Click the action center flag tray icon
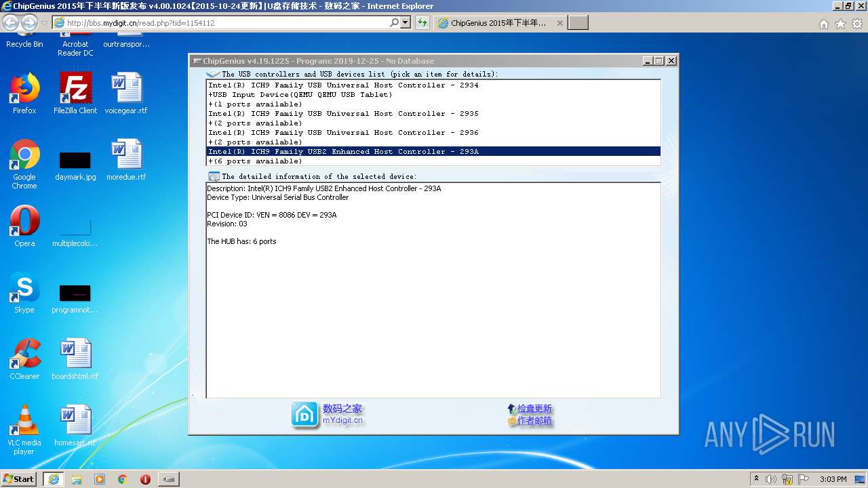The width and height of the screenshot is (868, 488). pos(804,479)
